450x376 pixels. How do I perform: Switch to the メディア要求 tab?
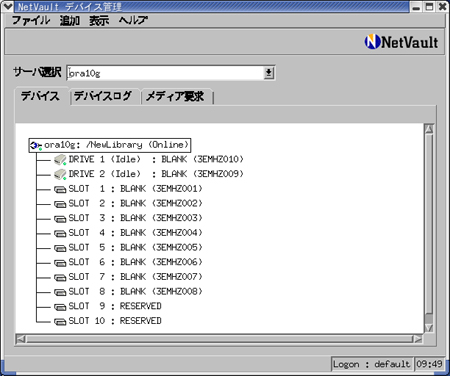(175, 96)
